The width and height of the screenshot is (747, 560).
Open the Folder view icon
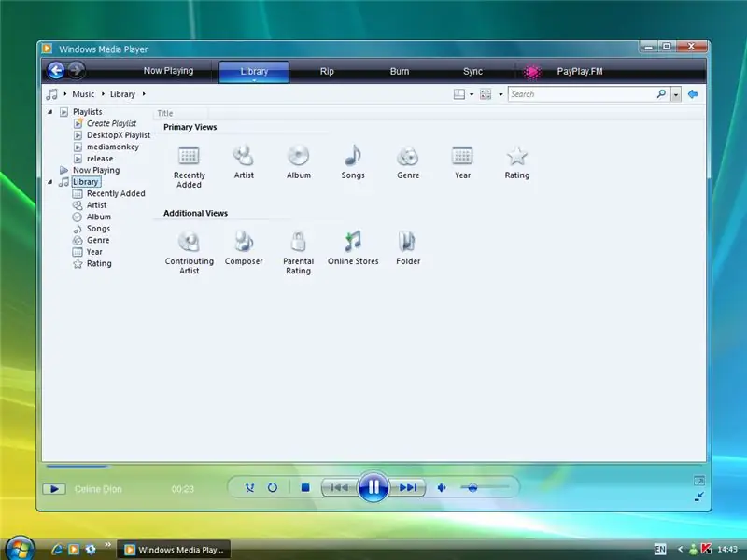[408, 242]
